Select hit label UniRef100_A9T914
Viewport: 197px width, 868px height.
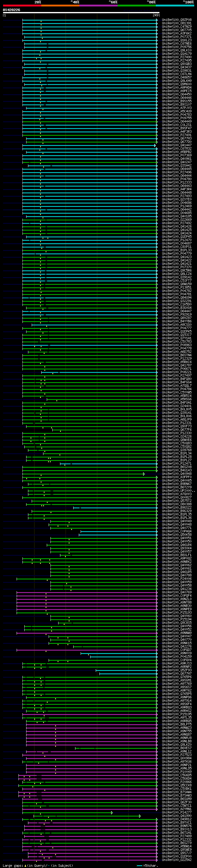(x=177, y=700)
